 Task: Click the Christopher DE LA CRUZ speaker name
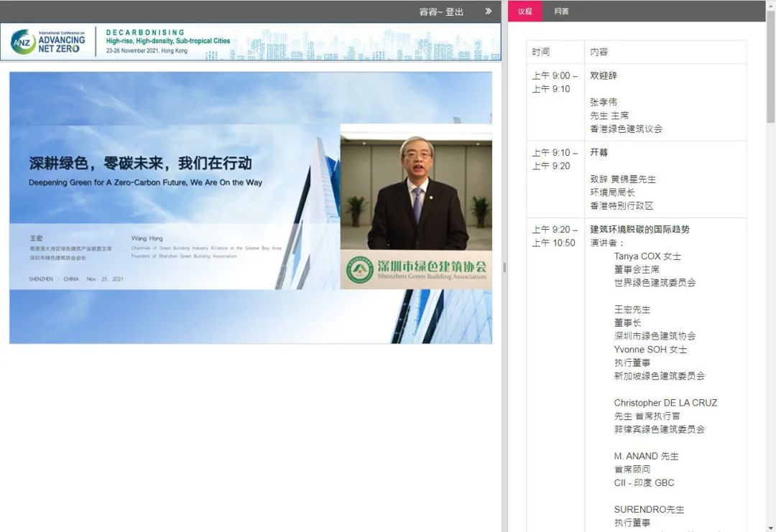(665, 403)
